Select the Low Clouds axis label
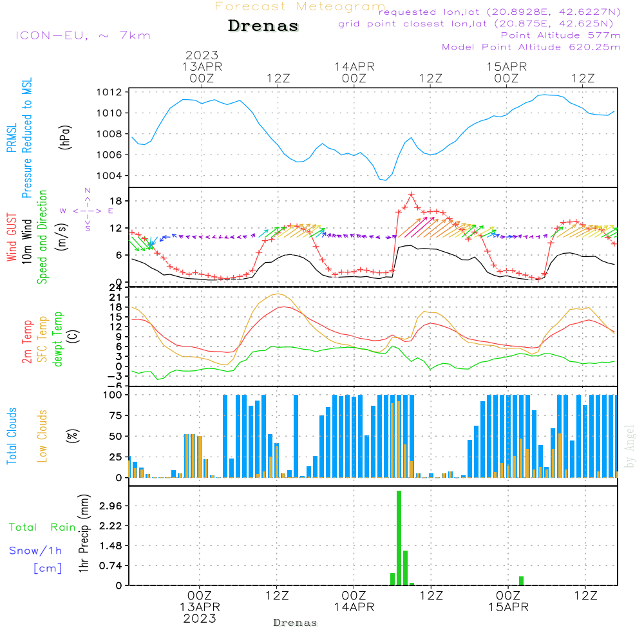Screen dimensions: 644x644 click(x=43, y=435)
